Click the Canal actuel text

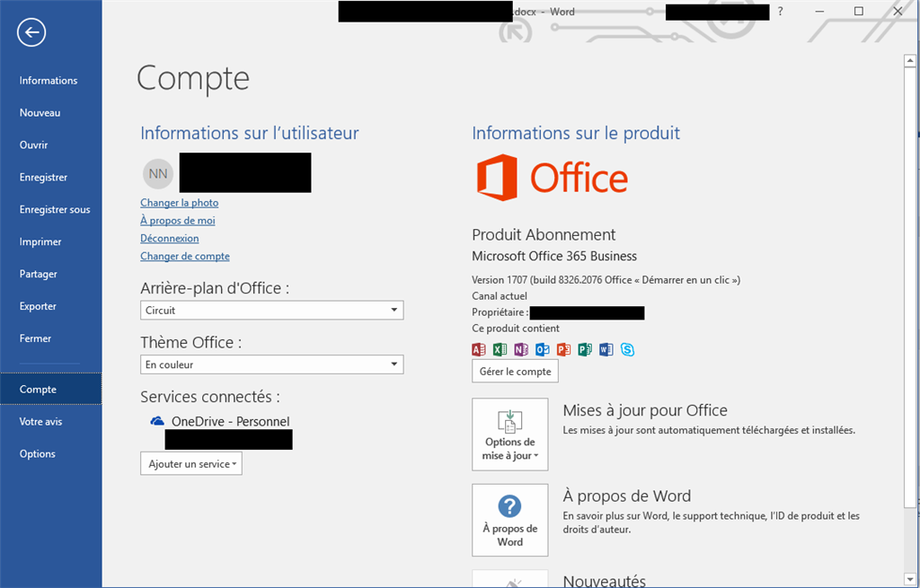pos(500,296)
